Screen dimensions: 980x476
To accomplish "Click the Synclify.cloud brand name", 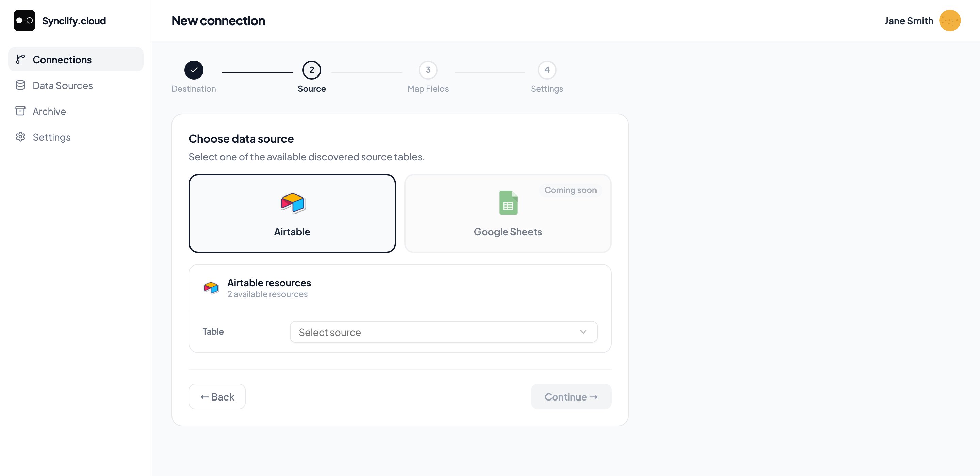I will [x=74, y=21].
